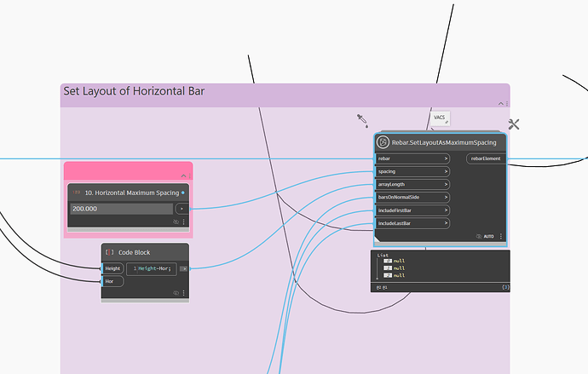Click the second null item in the preview list
Image resolution: width=588 pixels, height=374 pixels.
[x=399, y=268]
